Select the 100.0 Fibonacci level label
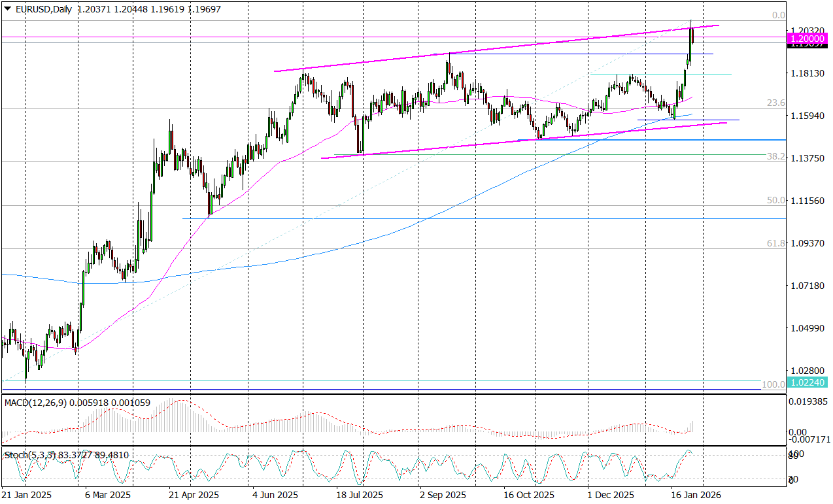The width and height of the screenshot is (833, 504). (x=773, y=384)
